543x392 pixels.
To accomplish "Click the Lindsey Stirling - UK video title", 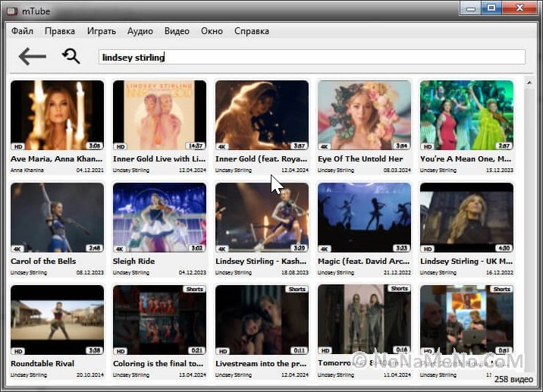I will [466, 262].
